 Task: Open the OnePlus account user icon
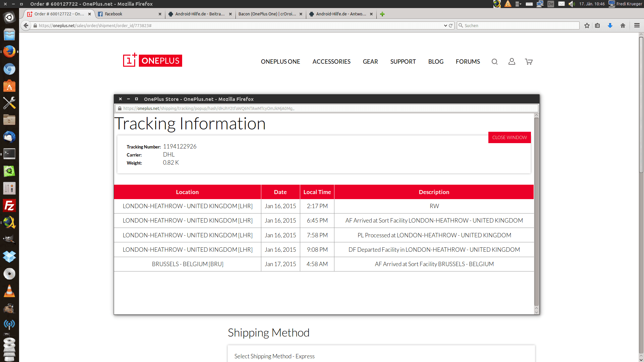click(512, 62)
